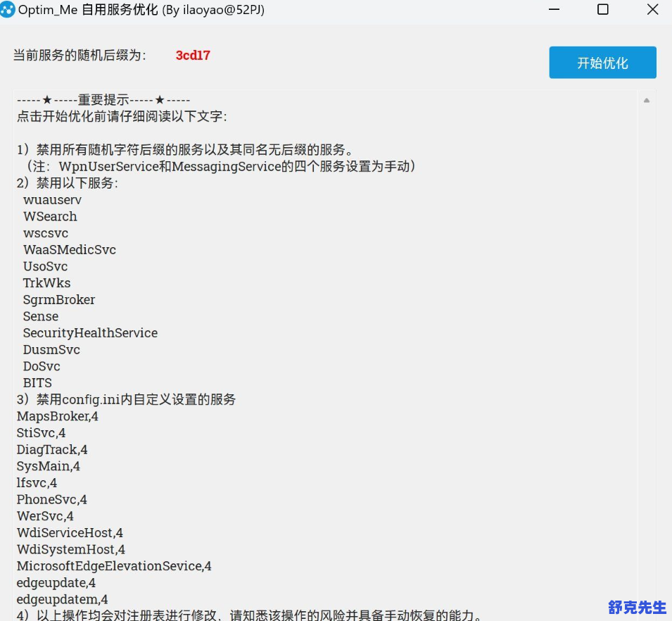Click the WaaSMedicSvc service entry
This screenshot has height=621, width=672.
point(69,250)
